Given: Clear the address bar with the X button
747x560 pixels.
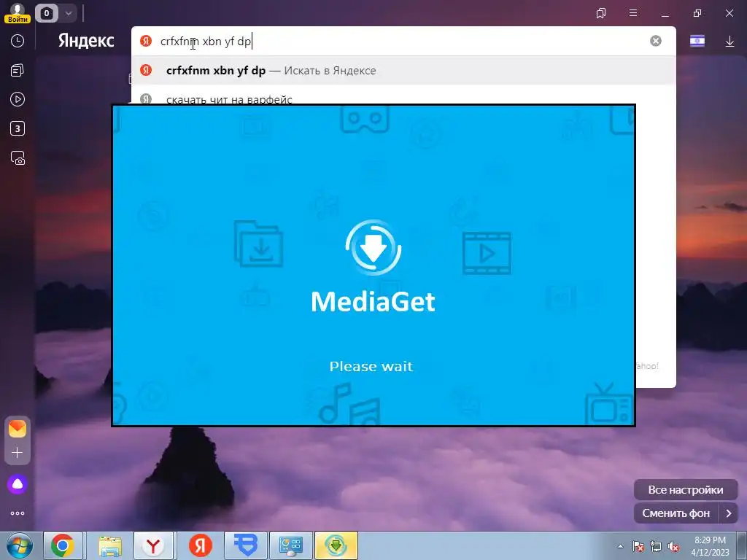Looking at the screenshot, I should 656,41.
